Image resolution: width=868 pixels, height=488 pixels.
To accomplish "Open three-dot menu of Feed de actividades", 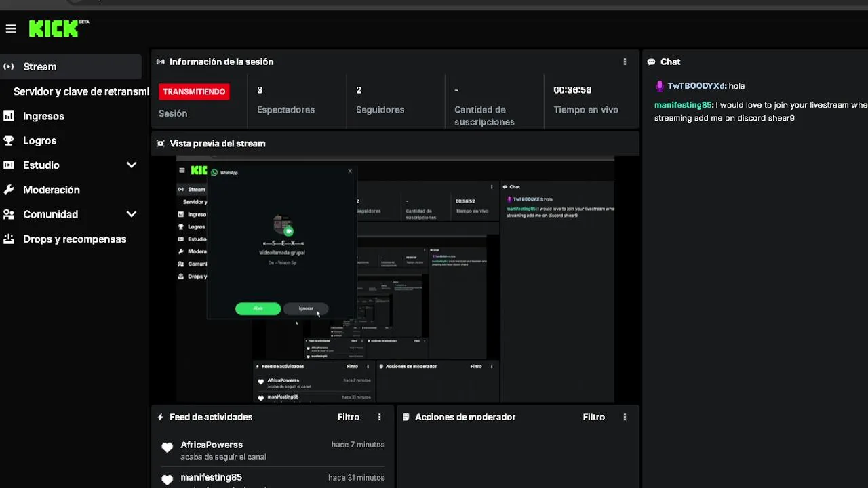I will [379, 417].
